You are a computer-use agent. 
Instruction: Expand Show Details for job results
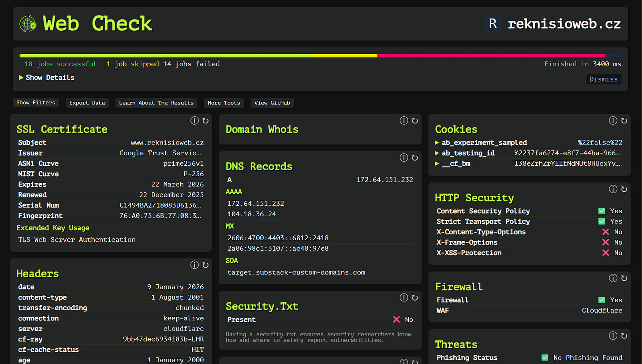(x=47, y=78)
